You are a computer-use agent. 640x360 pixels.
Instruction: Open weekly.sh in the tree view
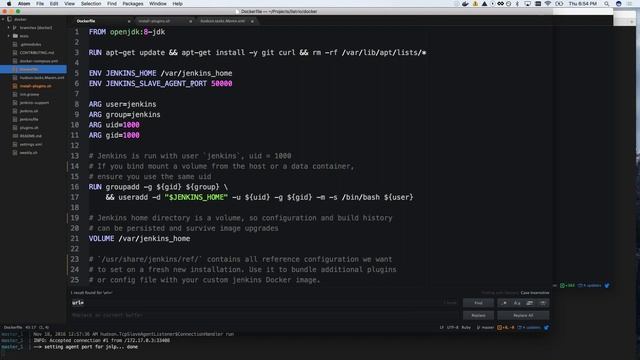point(29,153)
